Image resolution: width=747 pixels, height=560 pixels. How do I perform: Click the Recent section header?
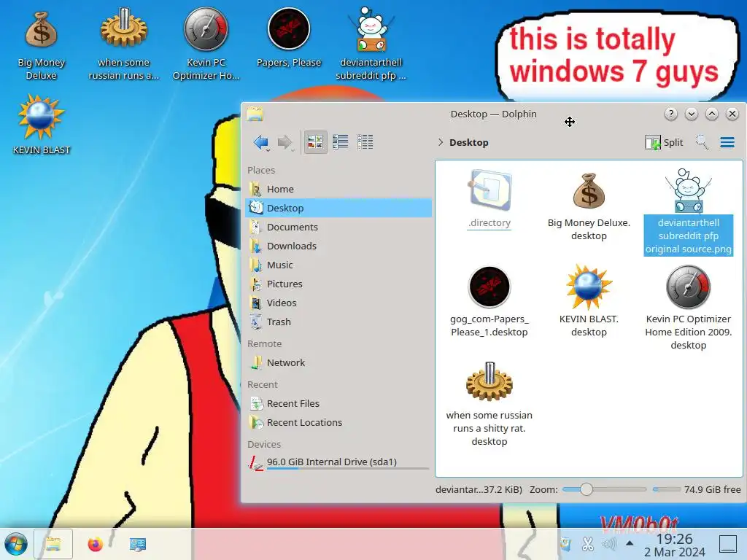(x=263, y=384)
